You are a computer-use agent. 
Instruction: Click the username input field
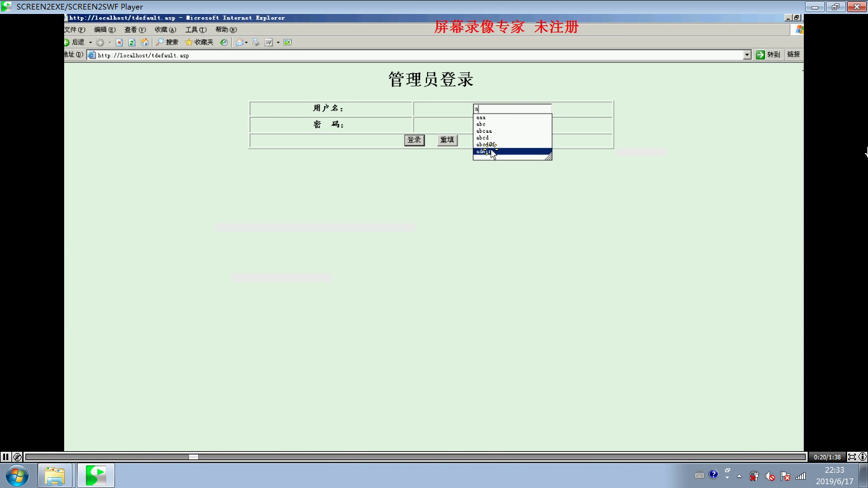(x=512, y=109)
